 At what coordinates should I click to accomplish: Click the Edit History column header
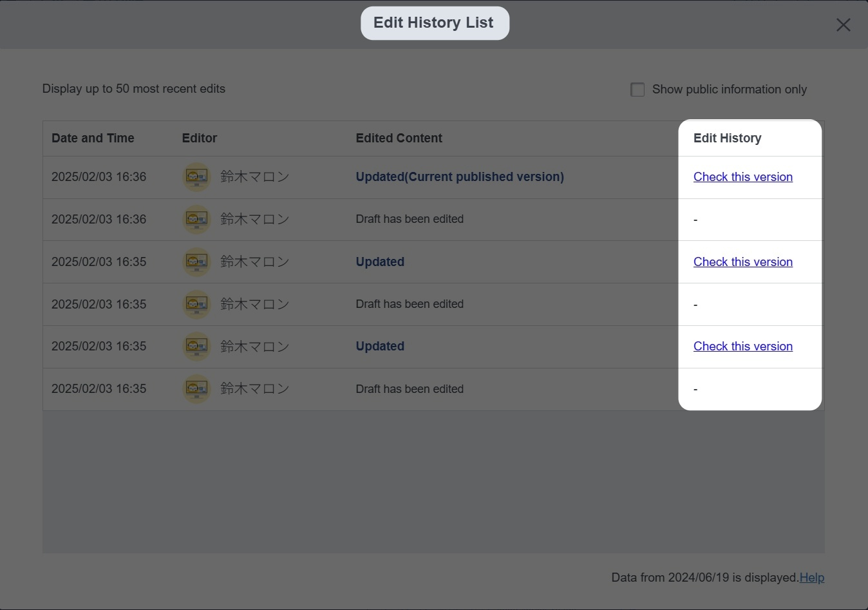pyautogui.click(x=727, y=138)
